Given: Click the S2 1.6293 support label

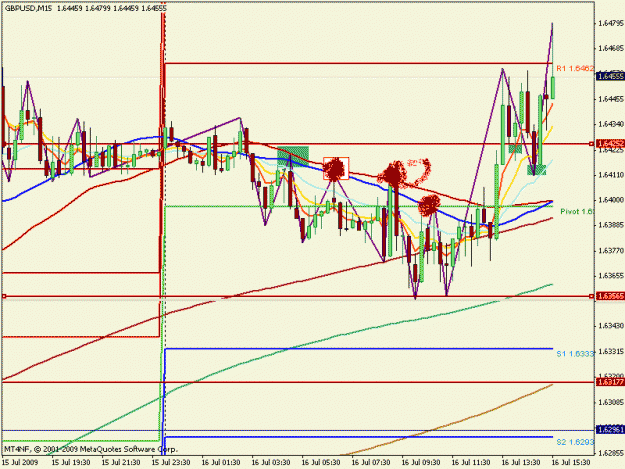Looking at the screenshot, I should coord(575,442).
